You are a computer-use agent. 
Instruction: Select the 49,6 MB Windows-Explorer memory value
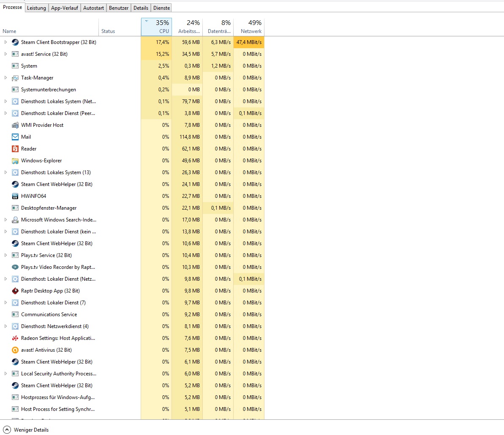(x=188, y=161)
